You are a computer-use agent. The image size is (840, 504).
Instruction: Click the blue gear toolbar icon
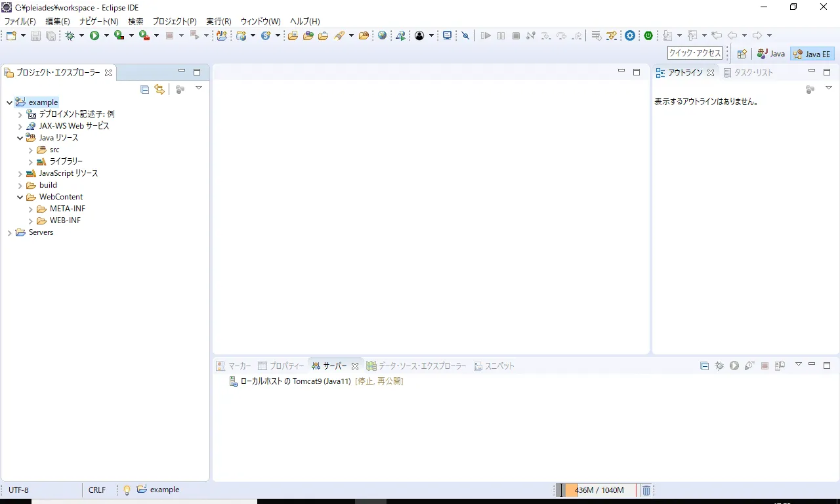630,35
